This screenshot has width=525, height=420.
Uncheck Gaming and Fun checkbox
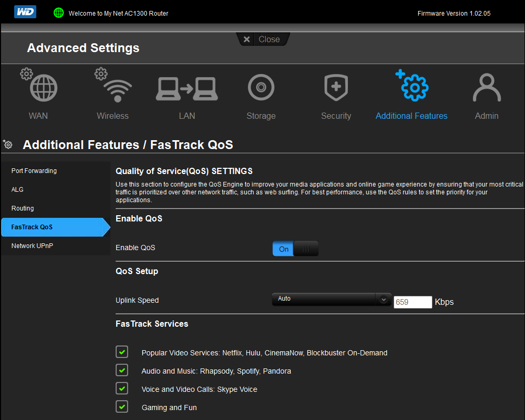(x=122, y=406)
